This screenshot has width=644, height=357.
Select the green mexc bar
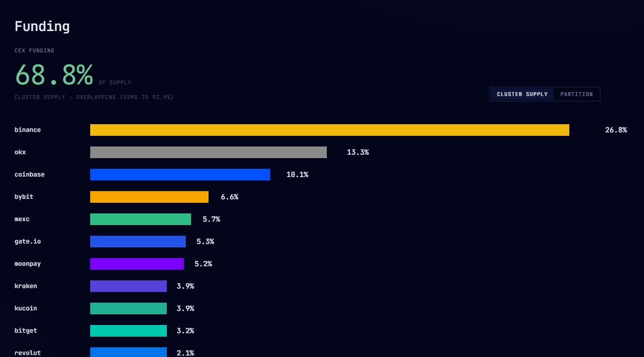(x=141, y=219)
